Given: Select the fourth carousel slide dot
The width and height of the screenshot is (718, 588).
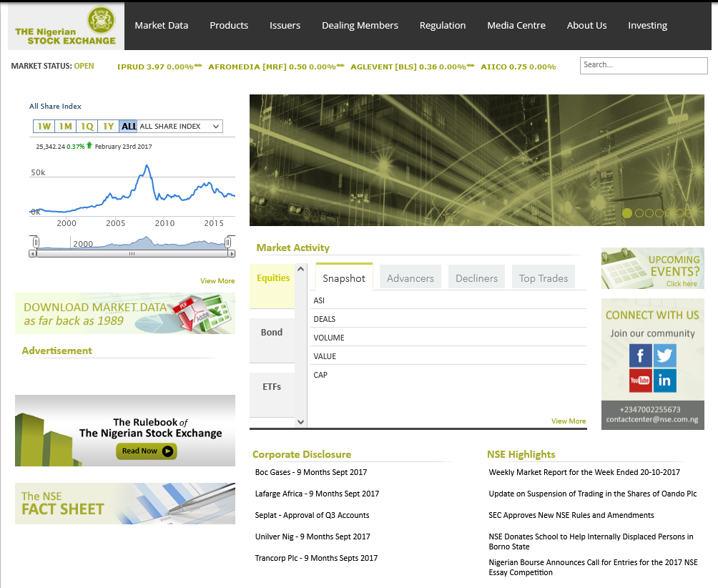Looking at the screenshot, I should pos(659,213).
